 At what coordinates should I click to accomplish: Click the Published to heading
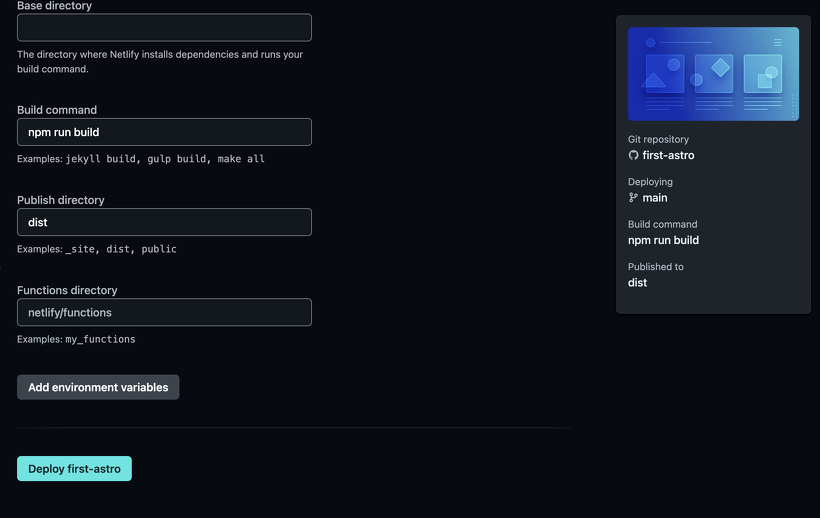(656, 267)
